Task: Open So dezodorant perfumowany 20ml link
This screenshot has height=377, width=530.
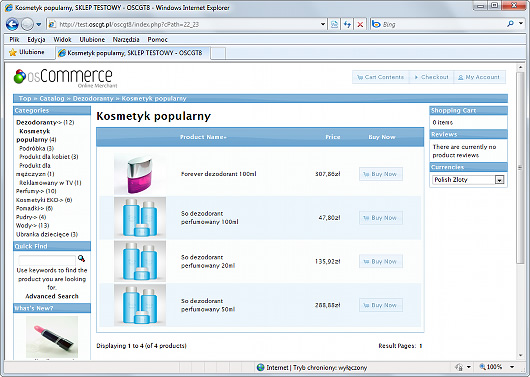Action: 208,261
